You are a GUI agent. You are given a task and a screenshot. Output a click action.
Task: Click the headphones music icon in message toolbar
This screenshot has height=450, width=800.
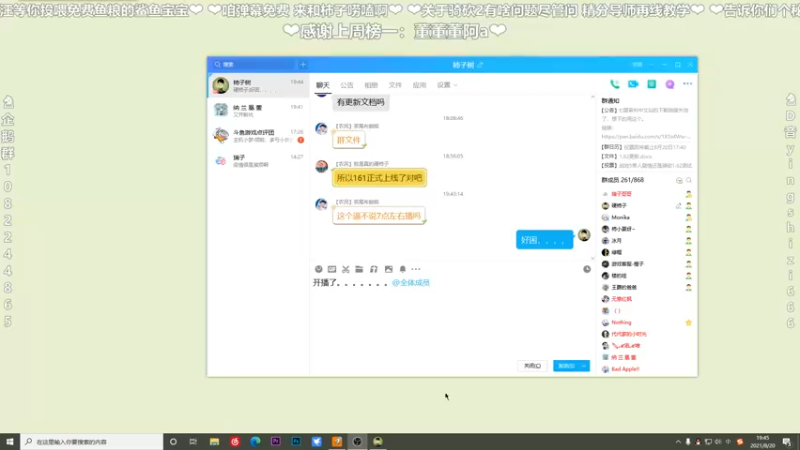(x=373, y=269)
